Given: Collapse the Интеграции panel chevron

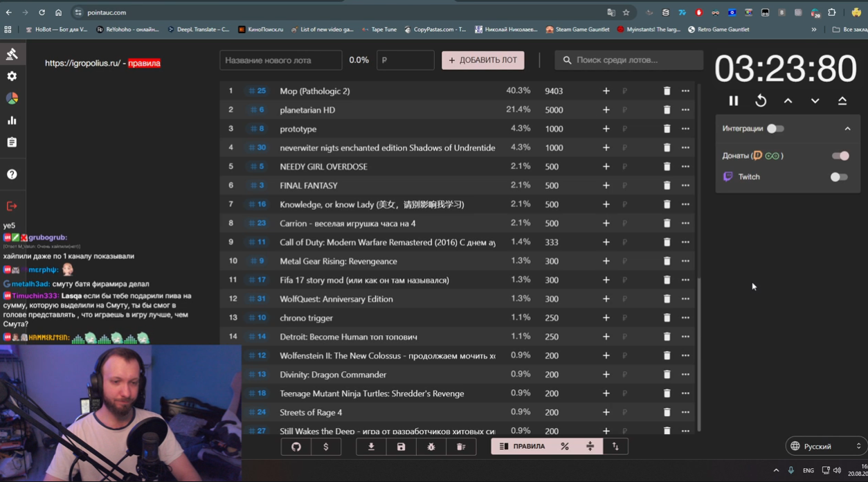Looking at the screenshot, I should 847,129.
